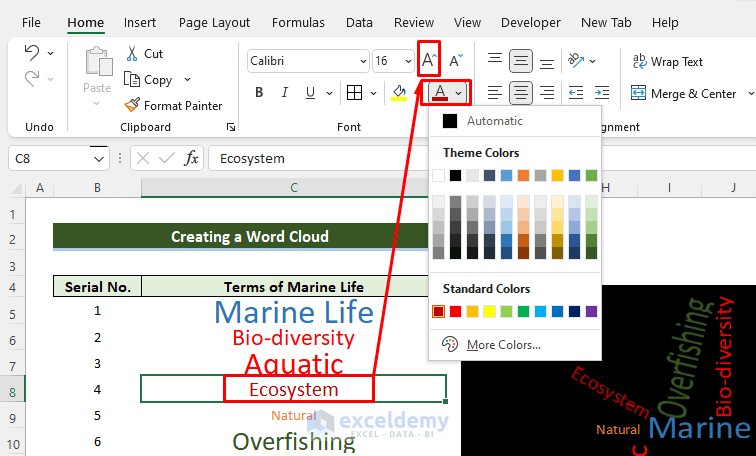Open the Calibri font name dropdown

tap(363, 61)
